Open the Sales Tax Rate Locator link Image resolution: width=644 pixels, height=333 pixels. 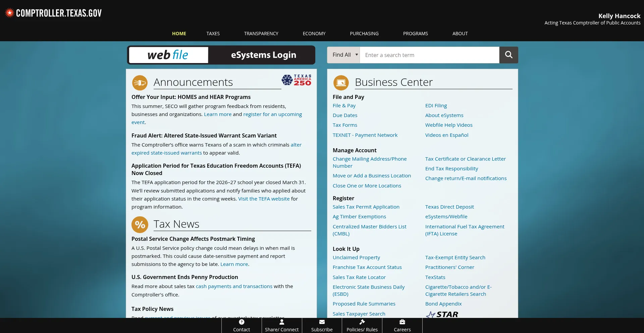click(359, 277)
